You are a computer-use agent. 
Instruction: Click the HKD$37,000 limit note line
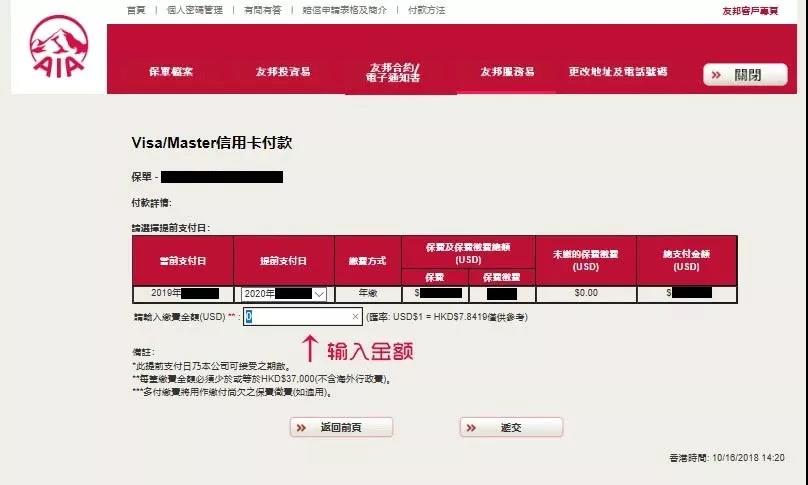pyautogui.click(x=263, y=379)
